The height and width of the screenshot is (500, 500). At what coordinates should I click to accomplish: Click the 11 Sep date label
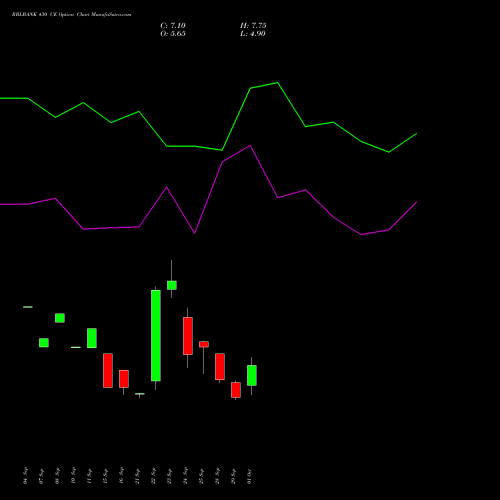[90, 476]
